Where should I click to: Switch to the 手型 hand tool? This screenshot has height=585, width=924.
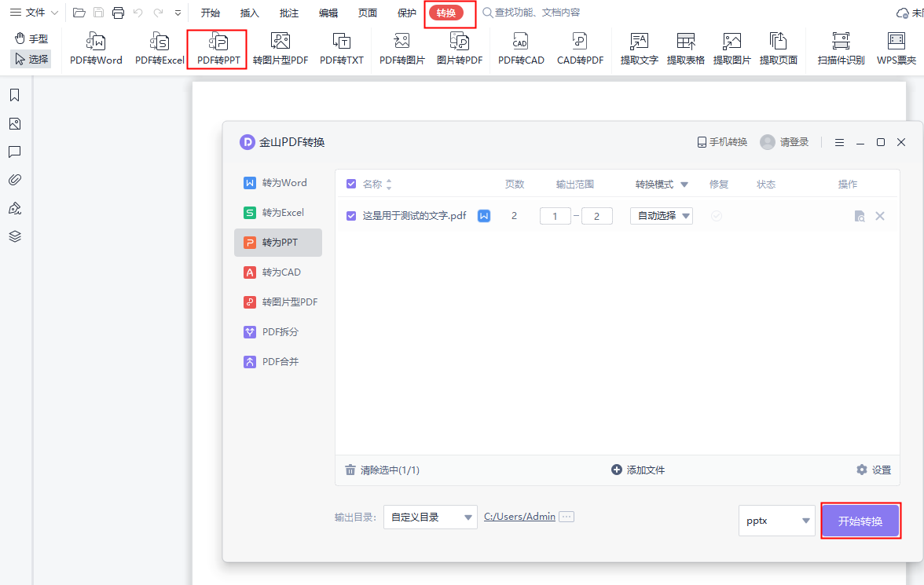click(31, 39)
